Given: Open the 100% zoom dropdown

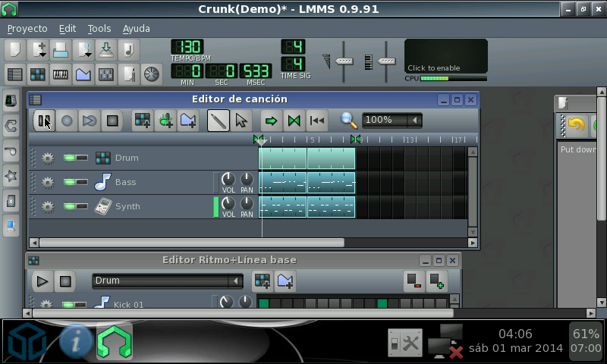Looking at the screenshot, I should 414,120.
